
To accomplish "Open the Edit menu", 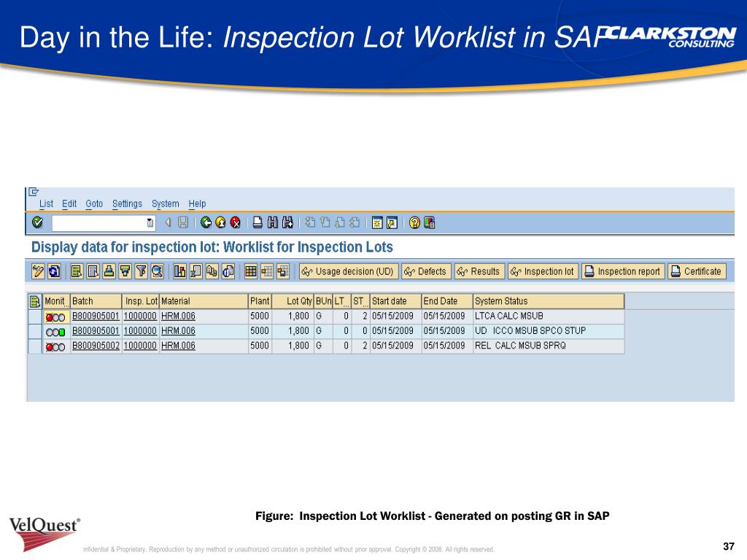I will click(69, 204).
